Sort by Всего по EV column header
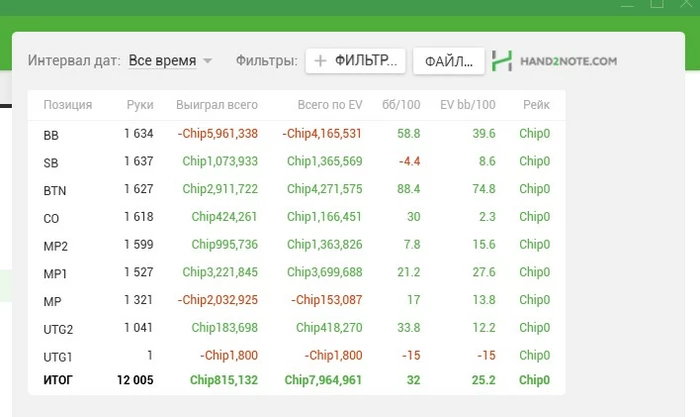The height and width of the screenshot is (417, 700). [x=330, y=105]
